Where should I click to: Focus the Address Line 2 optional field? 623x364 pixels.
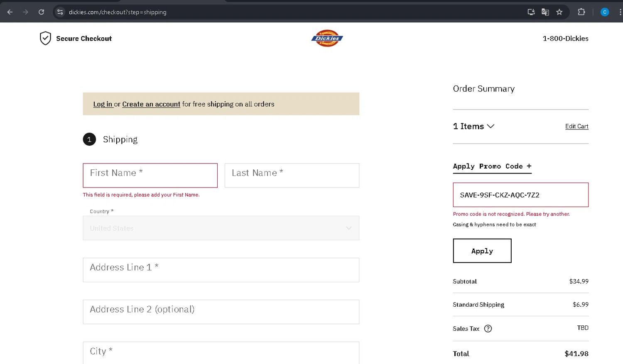221,312
